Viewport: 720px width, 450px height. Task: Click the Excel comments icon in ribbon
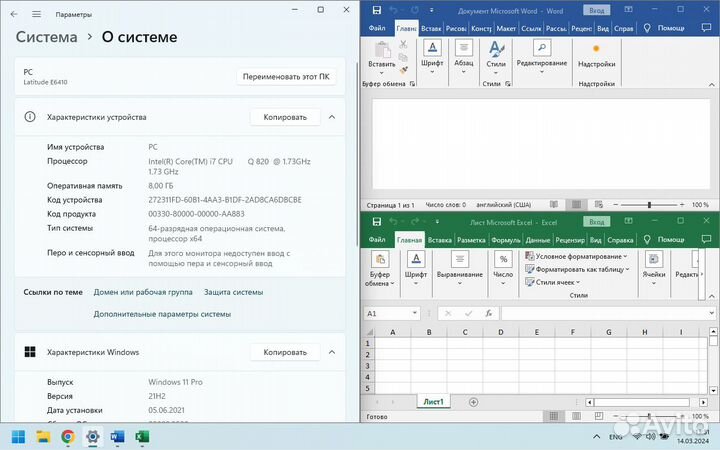(x=706, y=239)
